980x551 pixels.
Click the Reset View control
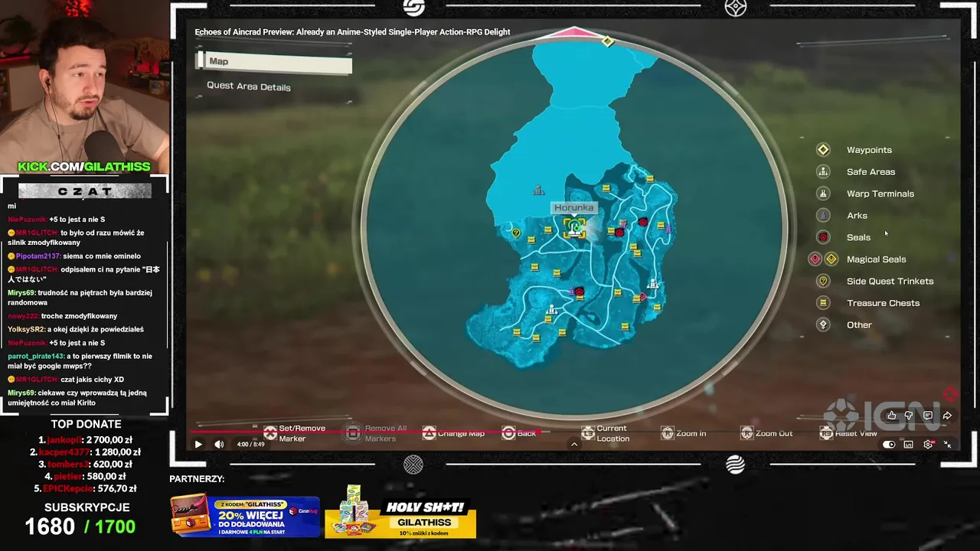tap(848, 433)
